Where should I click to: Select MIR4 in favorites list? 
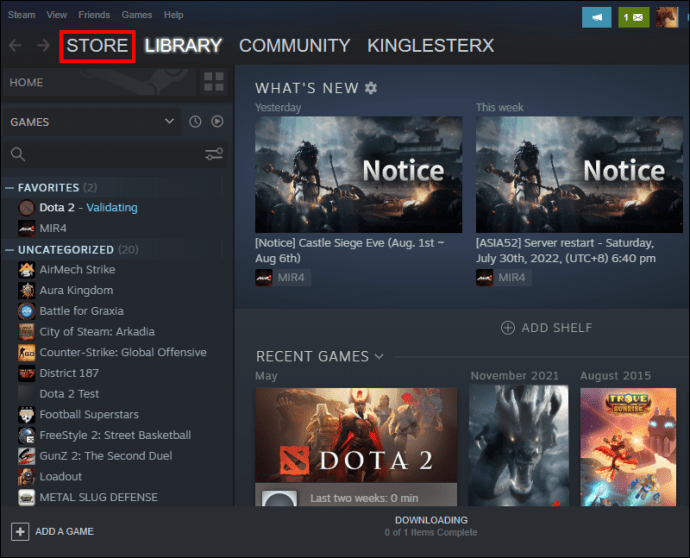pyautogui.click(x=53, y=228)
